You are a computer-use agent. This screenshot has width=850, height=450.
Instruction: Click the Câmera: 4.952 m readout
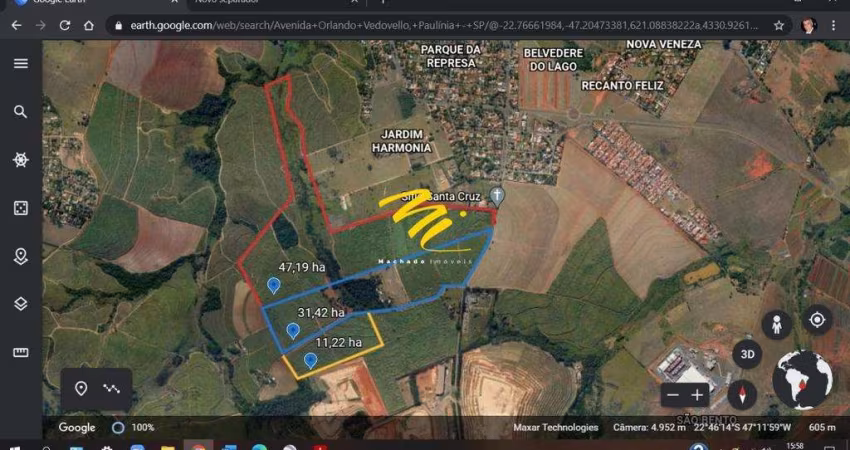(649, 428)
